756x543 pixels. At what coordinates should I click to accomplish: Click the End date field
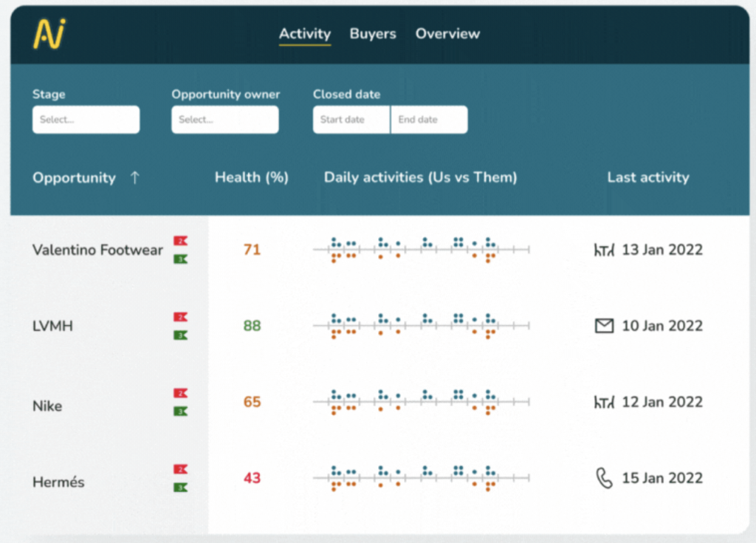pos(429,120)
